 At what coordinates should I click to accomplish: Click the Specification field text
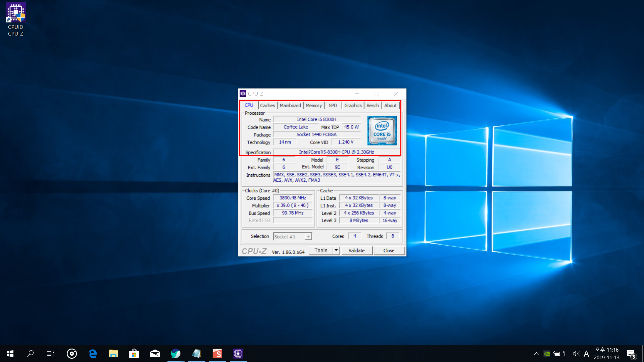pos(337,152)
